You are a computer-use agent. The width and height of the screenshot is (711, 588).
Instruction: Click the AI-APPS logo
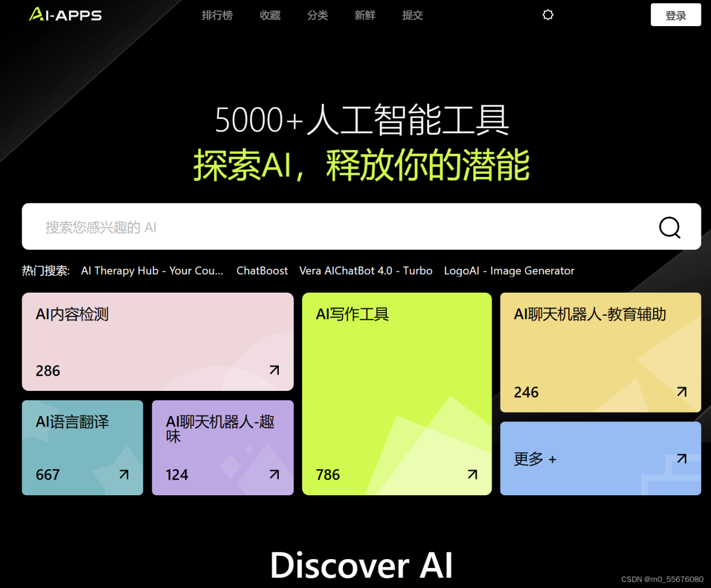tap(66, 14)
